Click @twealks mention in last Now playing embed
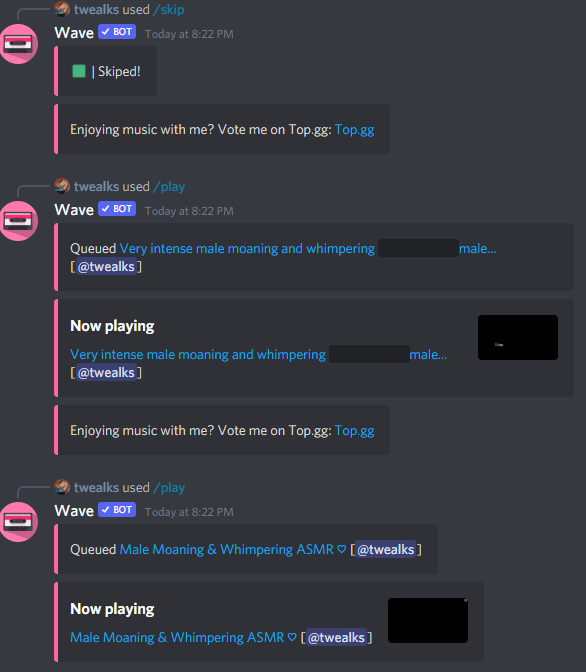This screenshot has width=586, height=672. tap(337, 637)
